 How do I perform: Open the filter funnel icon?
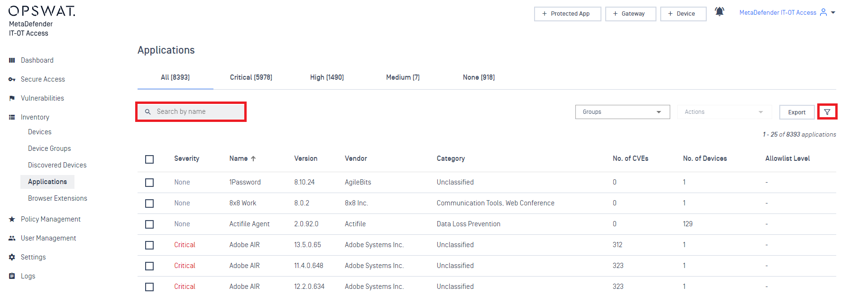click(827, 112)
